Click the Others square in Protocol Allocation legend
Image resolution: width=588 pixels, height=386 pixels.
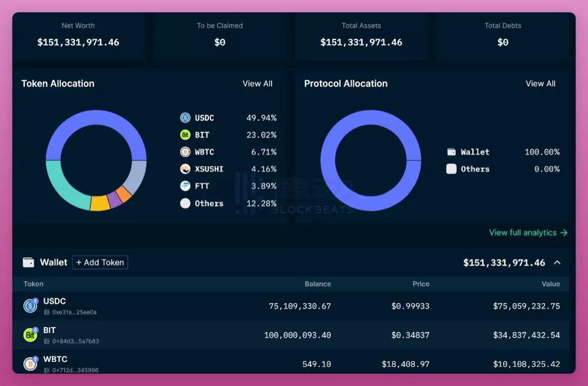click(x=452, y=169)
